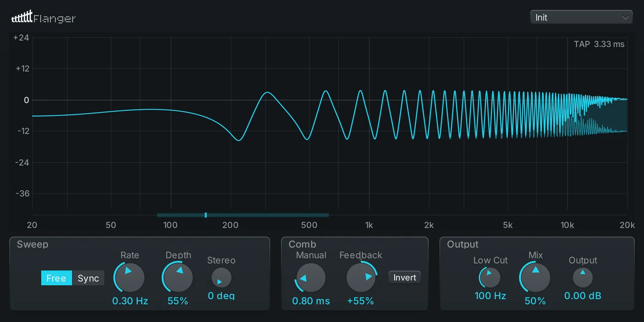Click the 20k frequency axis label
This screenshot has height=322, width=644.
(627, 225)
